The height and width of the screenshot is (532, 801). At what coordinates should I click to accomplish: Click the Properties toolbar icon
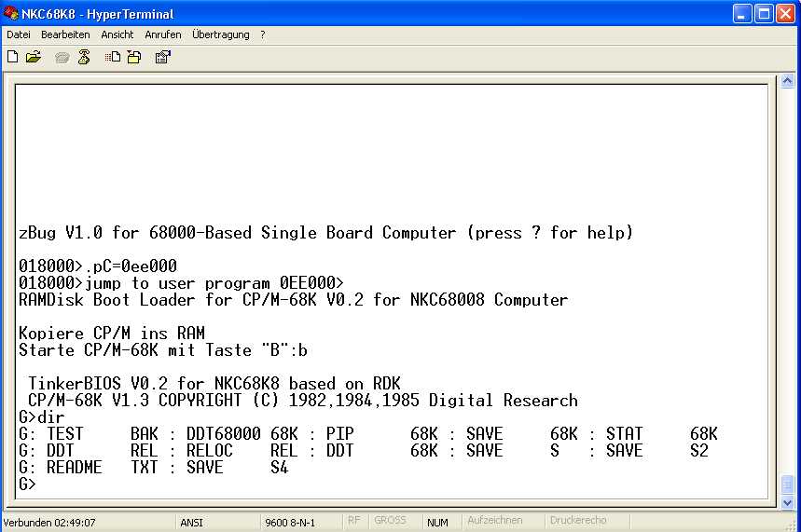pos(163,57)
